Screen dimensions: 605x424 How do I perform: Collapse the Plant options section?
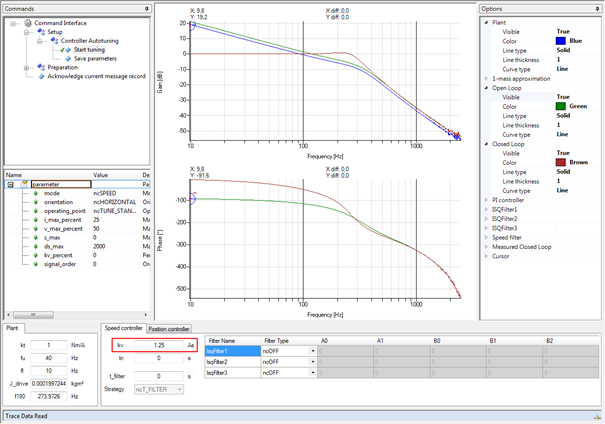coord(486,22)
